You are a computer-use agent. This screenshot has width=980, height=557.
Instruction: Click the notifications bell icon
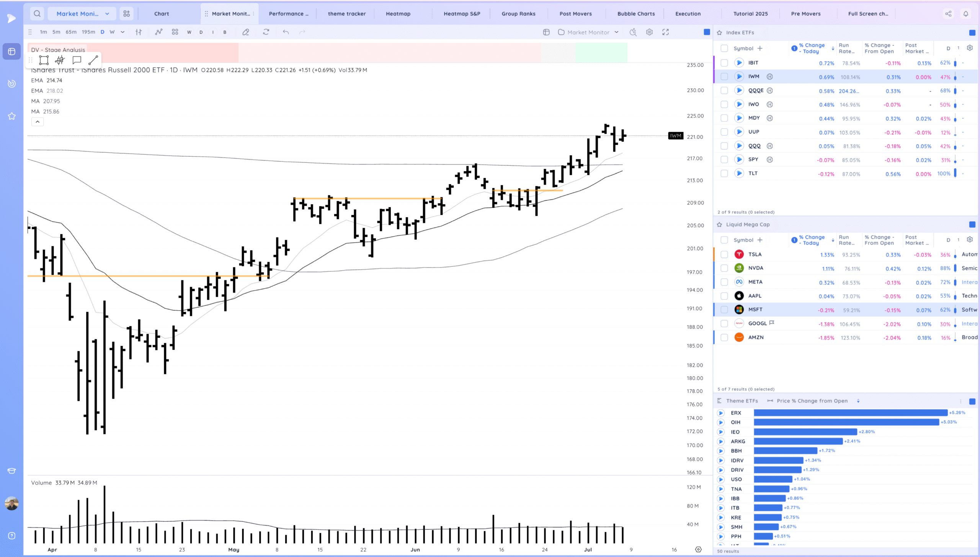(966, 14)
